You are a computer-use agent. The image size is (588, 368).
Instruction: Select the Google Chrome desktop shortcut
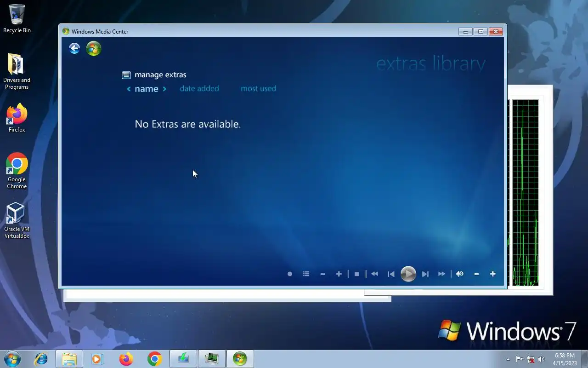(17, 171)
